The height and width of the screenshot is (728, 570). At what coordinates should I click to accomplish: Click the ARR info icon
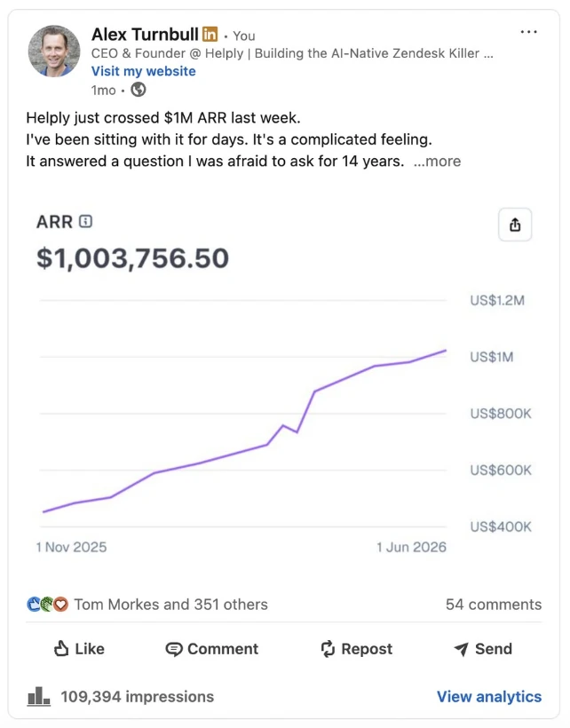(x=85, y=221)
